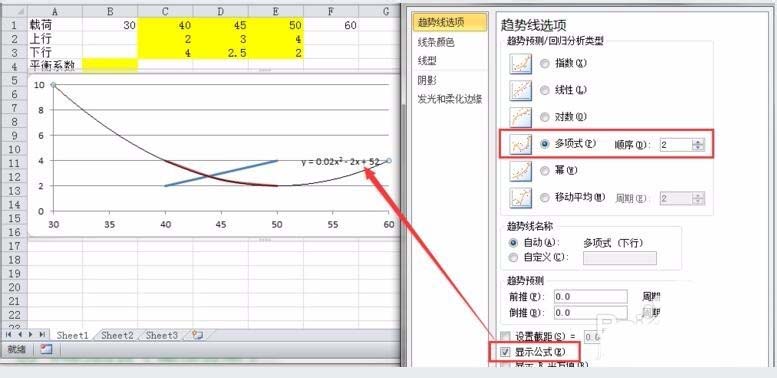This screenshot has width=777, height=378.
Task: Open the 线条颜色 category
Action: [x=437, y=43]
